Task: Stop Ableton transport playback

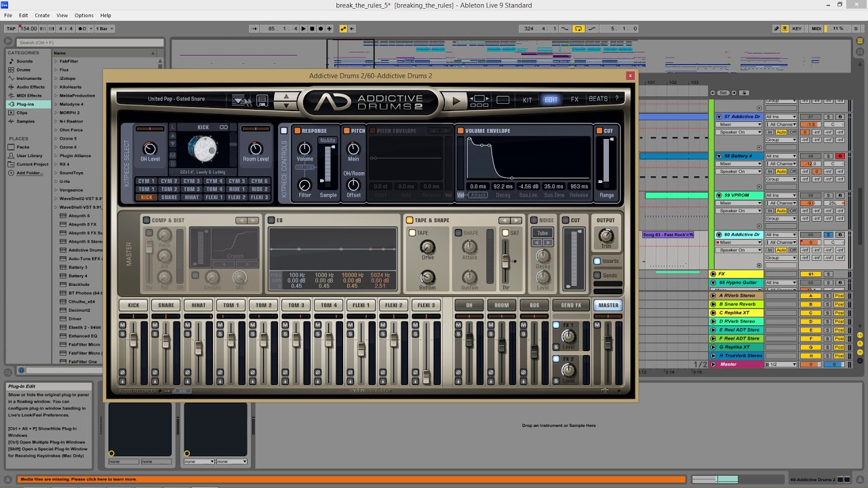Action: pyautogui.click(x=312, y=28)
